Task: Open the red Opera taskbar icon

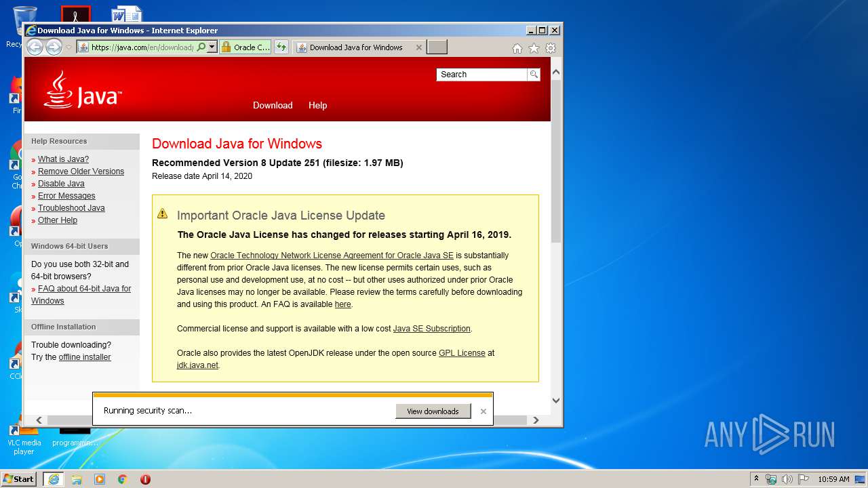Action: 145,479
